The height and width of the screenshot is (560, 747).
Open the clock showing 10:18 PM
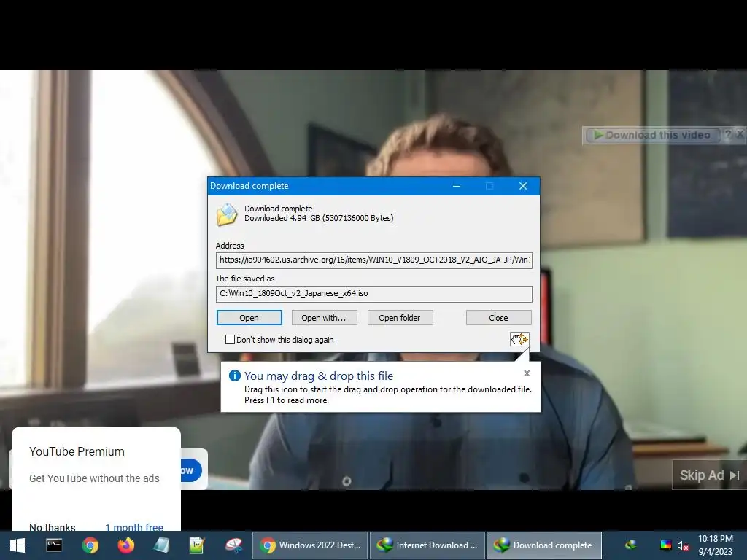tap(715, 545)
